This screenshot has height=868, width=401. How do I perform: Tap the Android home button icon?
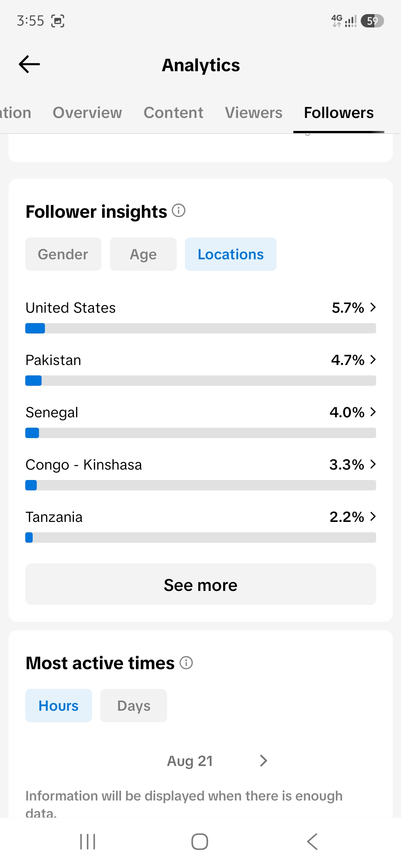[x=200, y=841]
